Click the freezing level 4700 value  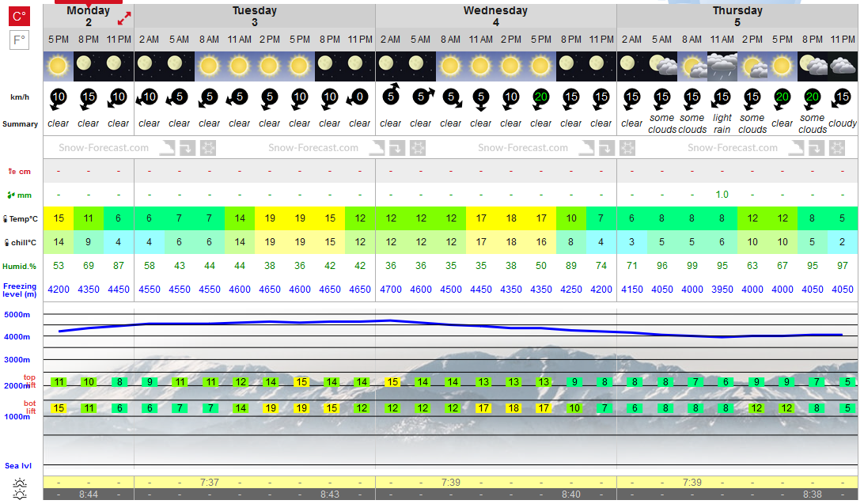coord(391,289)
